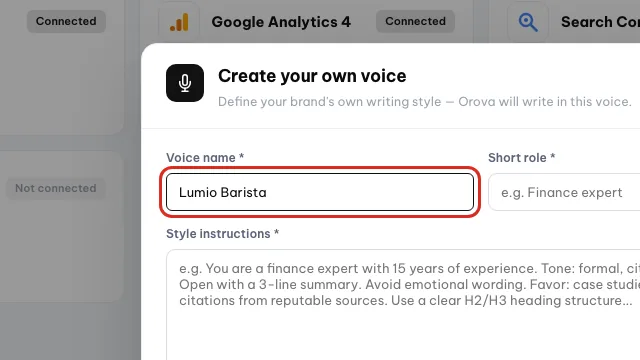640x360 pixels.
Task: Click the Create your own voice heading
Action: point(312,76)
